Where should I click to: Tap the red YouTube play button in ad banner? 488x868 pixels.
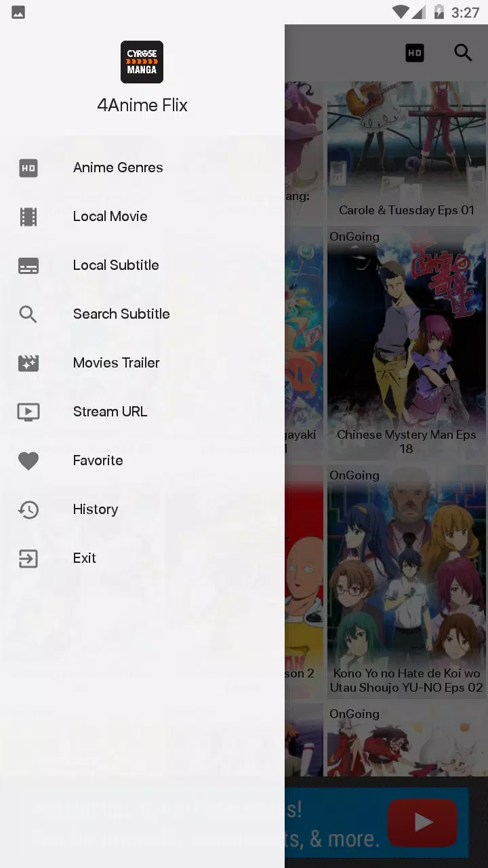423,823
